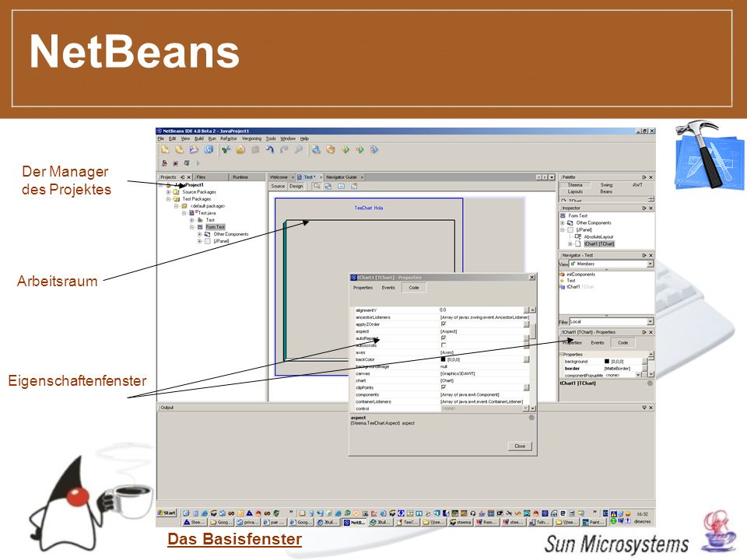Screen dimensions: 747x560
Task: Open the Refactor menu
Action: pos(229,138)
